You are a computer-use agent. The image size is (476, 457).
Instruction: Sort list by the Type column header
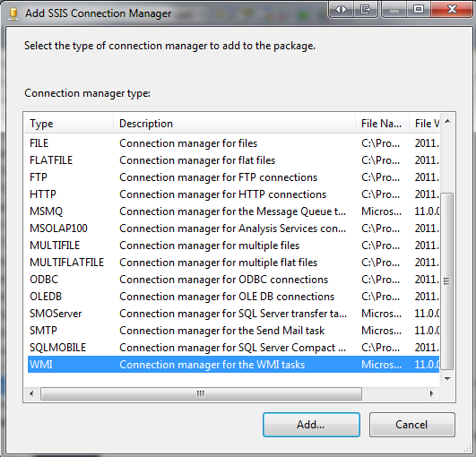pos(69,124)
